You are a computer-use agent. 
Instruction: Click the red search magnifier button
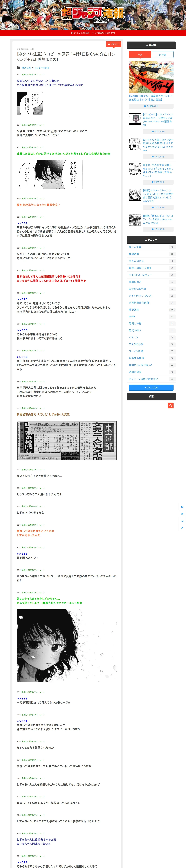pyautogui.click(x=170, y=405)
